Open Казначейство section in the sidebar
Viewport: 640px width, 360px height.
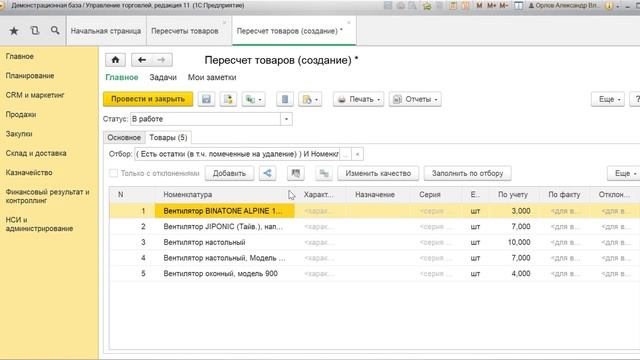[x=29, y=173]
